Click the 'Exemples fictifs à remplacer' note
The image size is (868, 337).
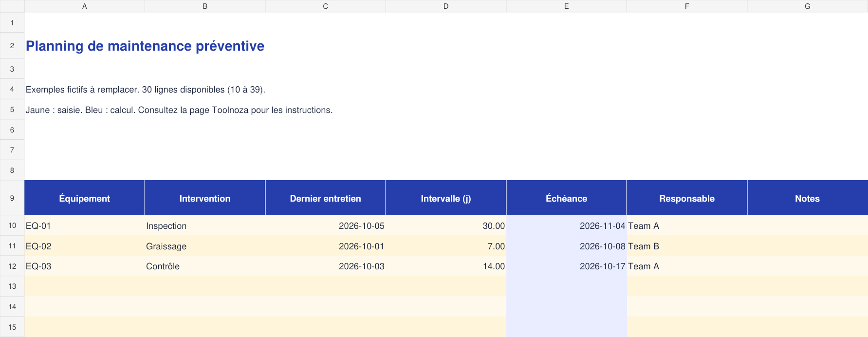[146, 90]
